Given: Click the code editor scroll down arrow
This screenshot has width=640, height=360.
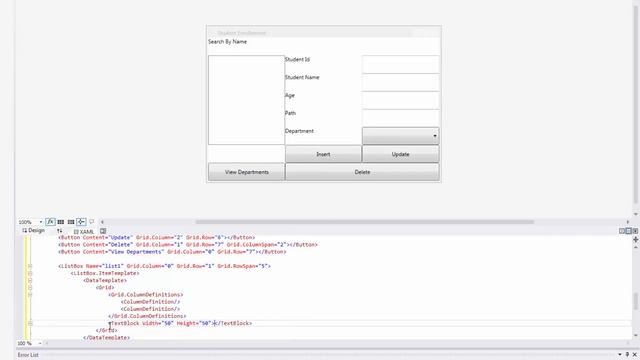Looking at the screenshot, I should pyautogui.click(x=636, y=336).
